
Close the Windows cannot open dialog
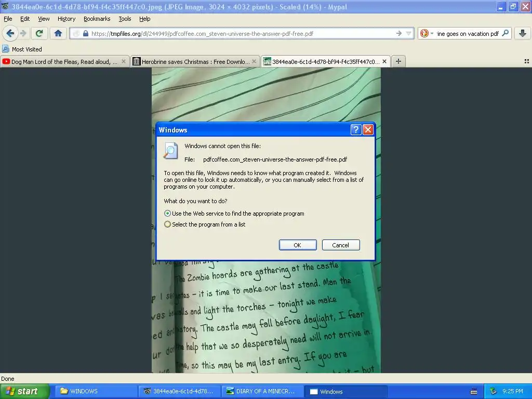(368, 129)
